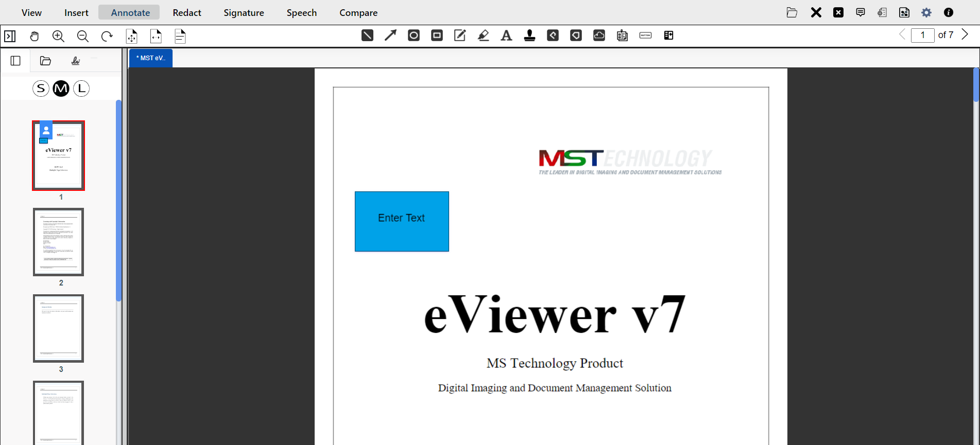Go to next page arrow
Image resolution: width=980 pixels, height=445 pixels.
click(965, 34)
